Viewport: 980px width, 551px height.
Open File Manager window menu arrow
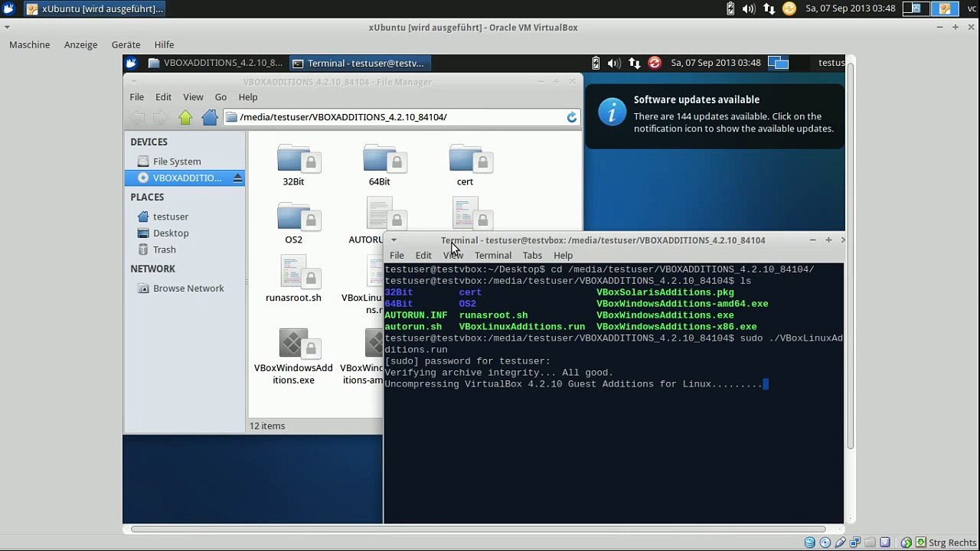click(x=134, y=82)
